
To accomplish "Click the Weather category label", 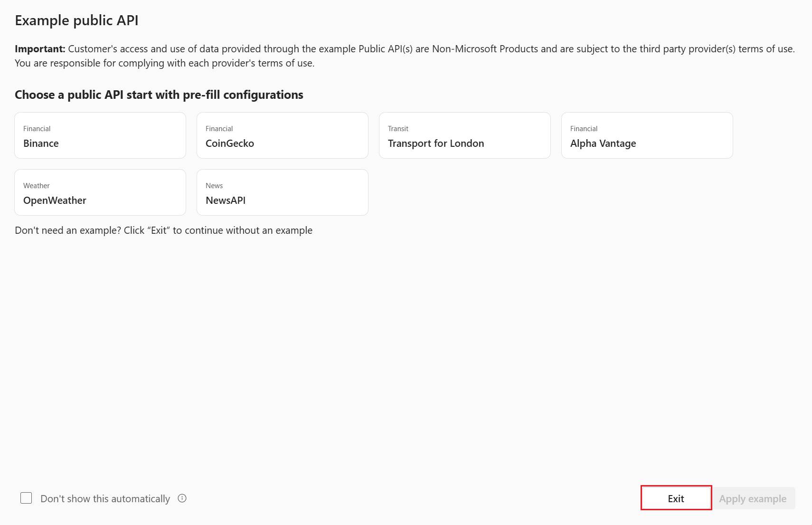I will [x=36, y=186].
